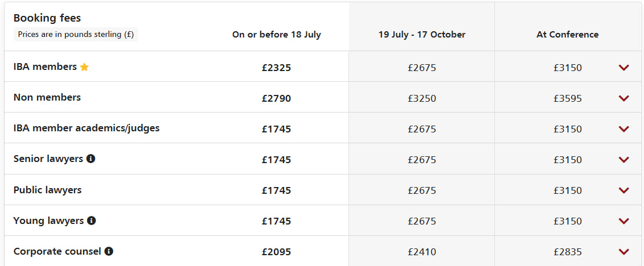
Task: Expand the Young lawyers fee row
Action: 624,221
